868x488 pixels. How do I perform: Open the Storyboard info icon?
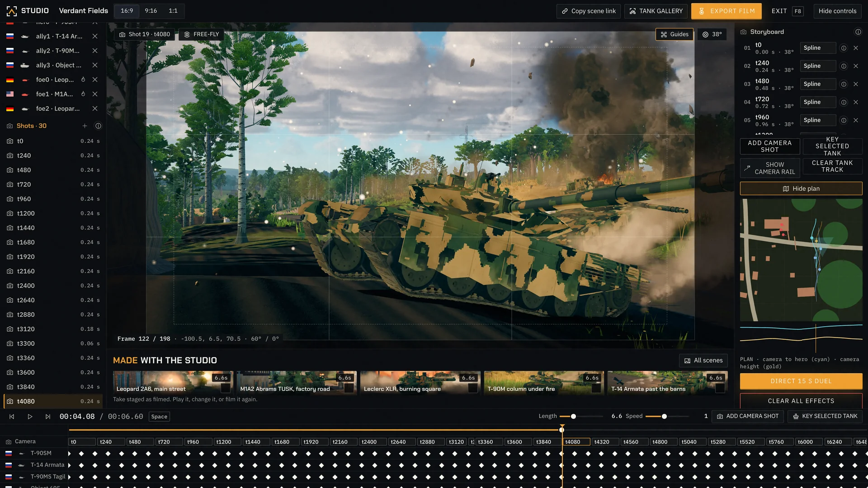tap(858, 32)
